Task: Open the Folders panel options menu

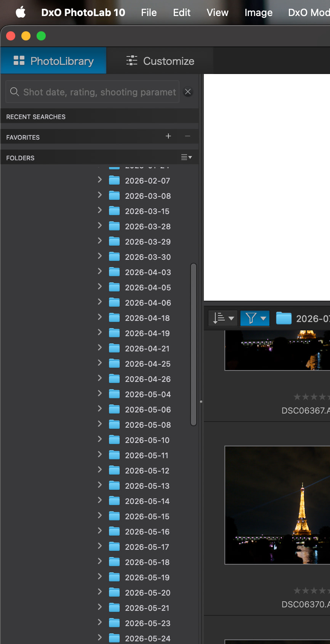Action: click(186, 157)
